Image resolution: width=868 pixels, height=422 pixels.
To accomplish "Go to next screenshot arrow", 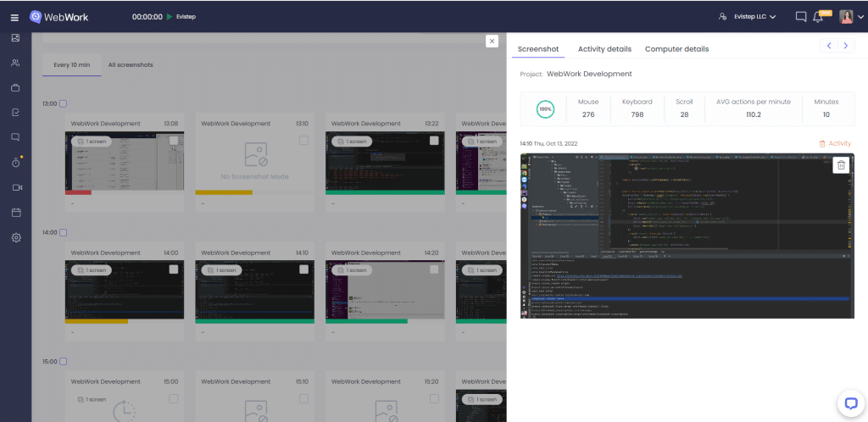I will coord(846,46).
